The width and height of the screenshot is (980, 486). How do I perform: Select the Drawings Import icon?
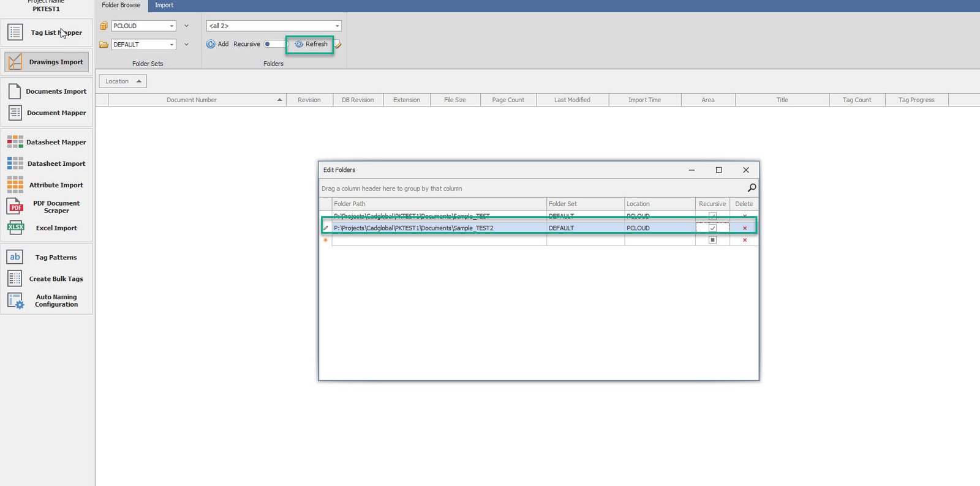click(15, 62)
